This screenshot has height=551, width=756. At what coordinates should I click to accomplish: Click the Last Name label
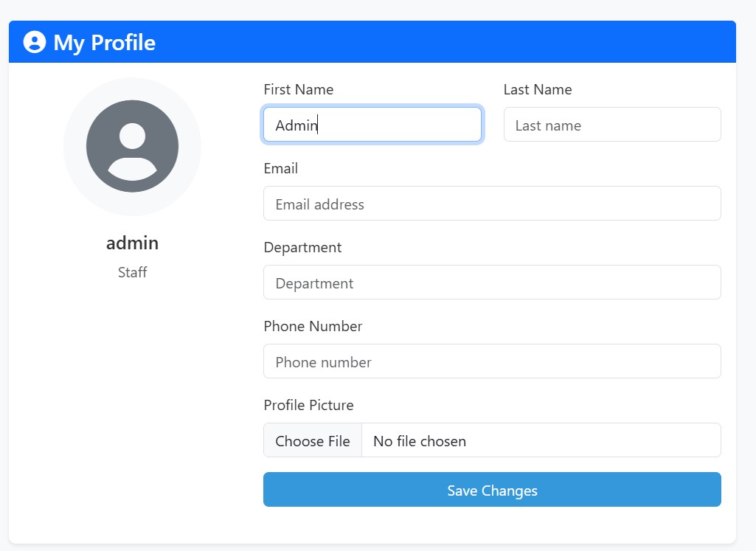[x=538, y=90]
